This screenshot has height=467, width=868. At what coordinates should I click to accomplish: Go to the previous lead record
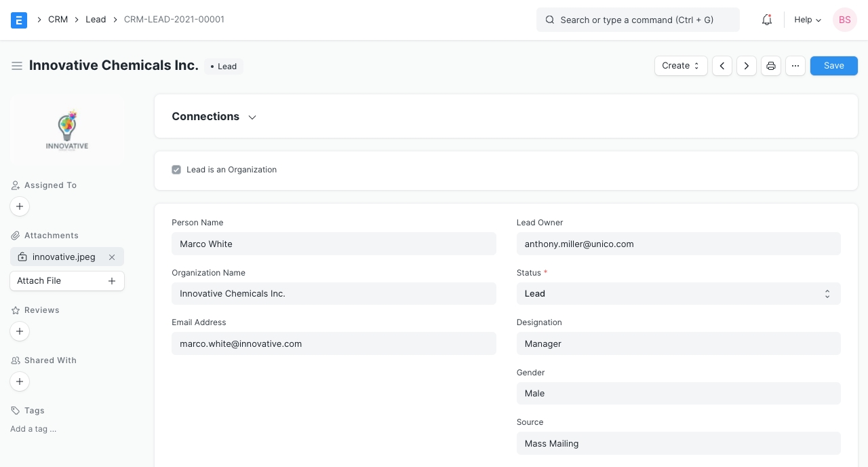click(x=722, y=66)
